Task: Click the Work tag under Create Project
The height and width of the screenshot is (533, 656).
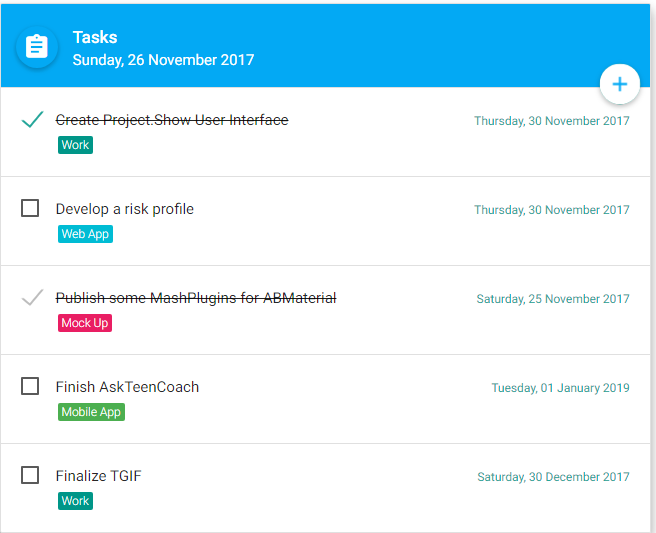Action: [x=75, y=145]
